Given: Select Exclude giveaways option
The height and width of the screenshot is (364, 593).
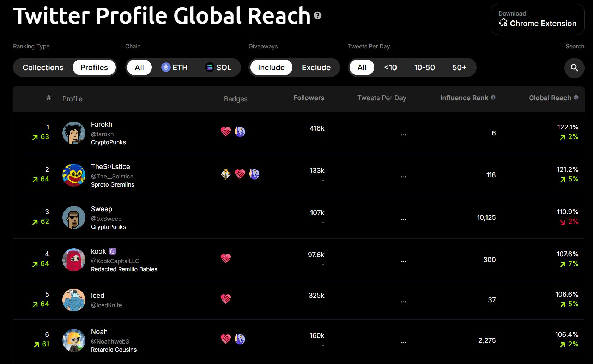Looking at the screenshot, I should click(x=316, y=68).
